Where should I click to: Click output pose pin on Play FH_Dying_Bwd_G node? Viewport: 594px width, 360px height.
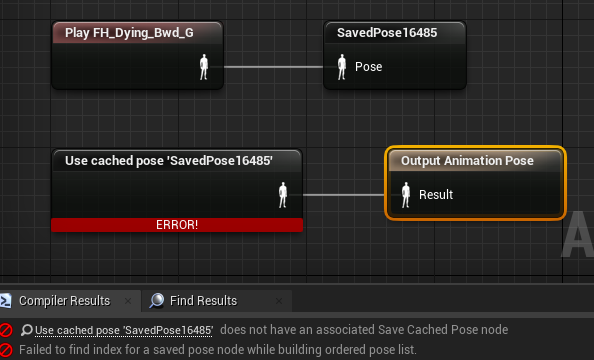(x=204, y=67)
